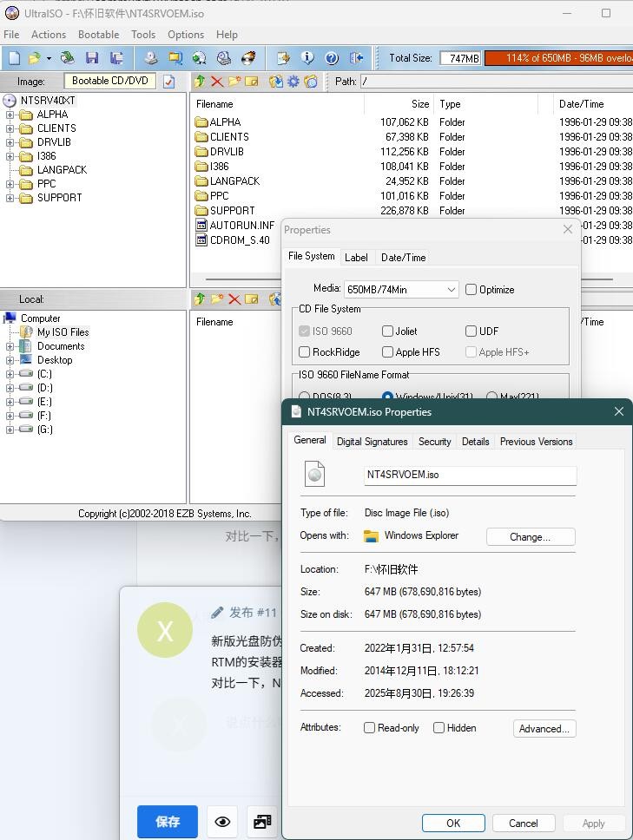Switch to the Digital Signatures tab
This screenshot has height=840, width=633.
pyautogui.click(x=372, y=442)
